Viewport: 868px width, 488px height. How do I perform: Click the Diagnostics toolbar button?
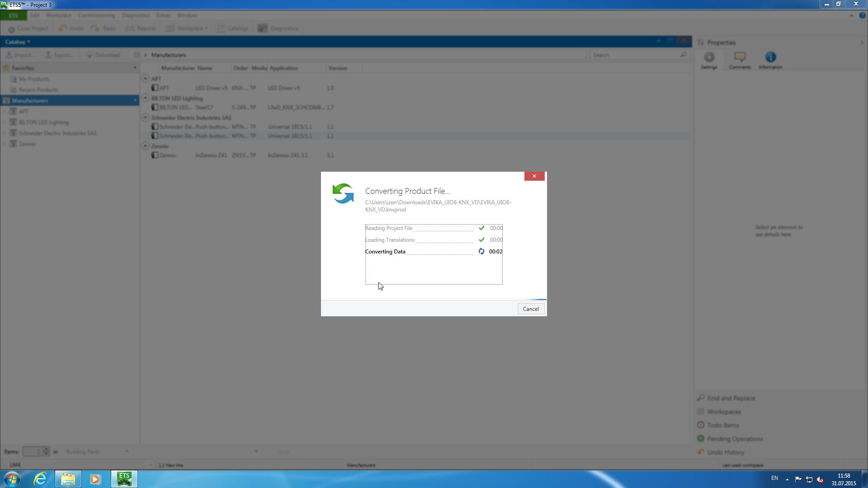[x=278, y=28]
